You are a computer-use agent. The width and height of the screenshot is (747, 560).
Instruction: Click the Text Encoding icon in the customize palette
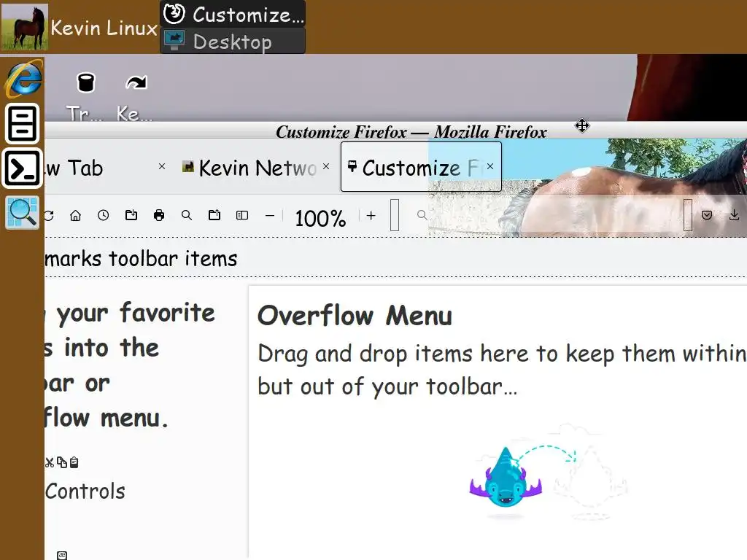(62, 555)
